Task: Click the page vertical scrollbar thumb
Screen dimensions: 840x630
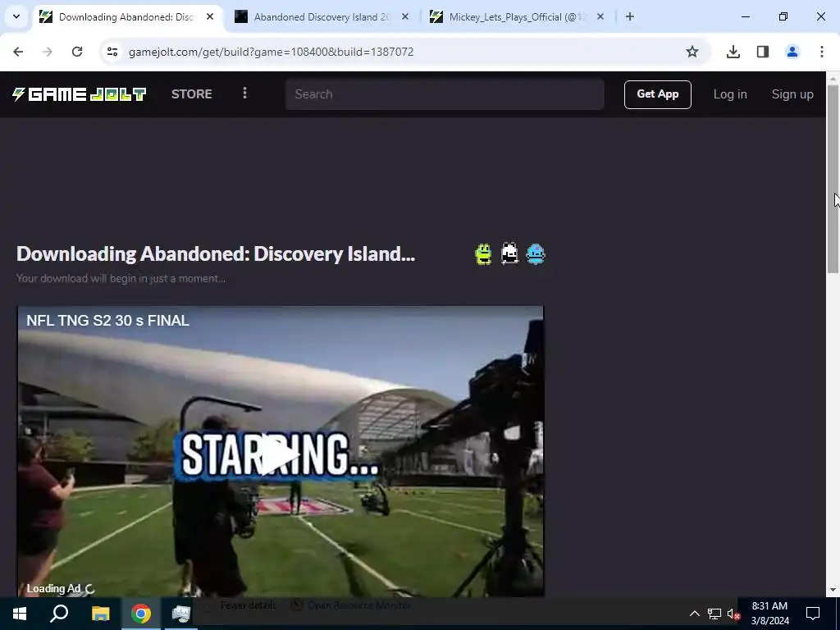Action: point(833,178)
